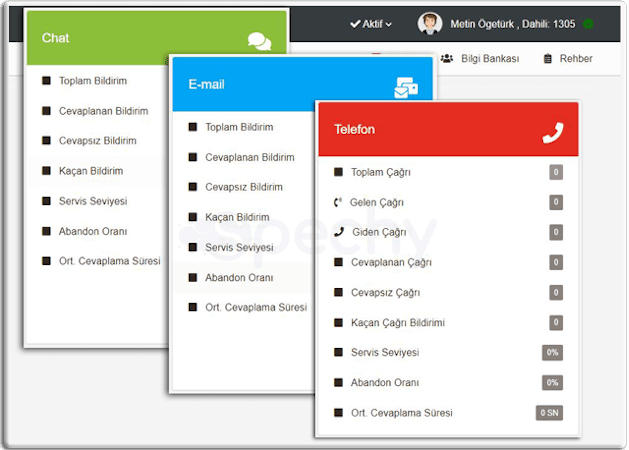Click the square icon beside Cevaplanan Çağrı
This screenshot has height=450, width=629.
tap(338, 262)
